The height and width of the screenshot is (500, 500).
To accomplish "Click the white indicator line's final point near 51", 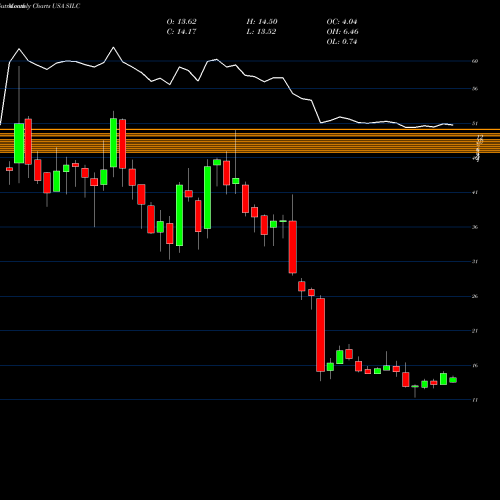I will [453, 125].
